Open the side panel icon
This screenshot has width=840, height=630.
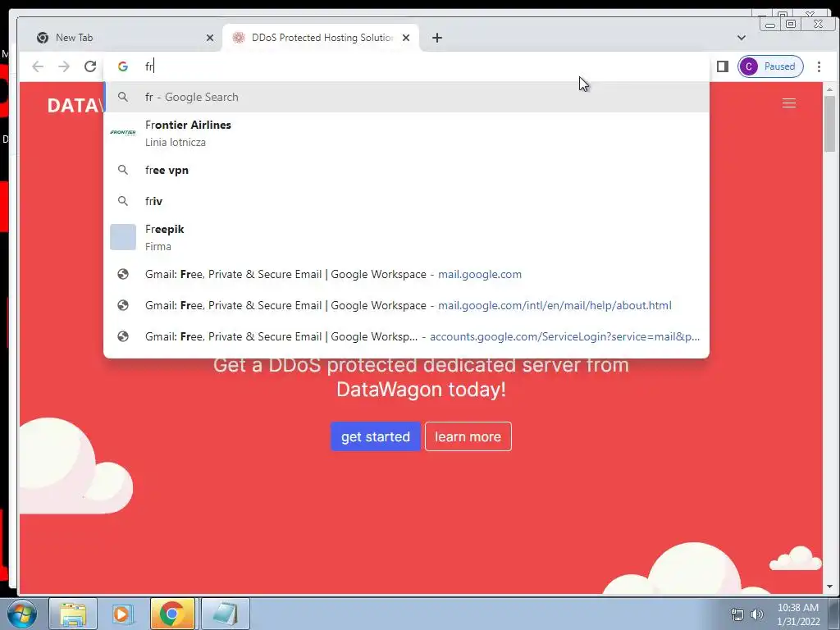(x=722, y=66)
